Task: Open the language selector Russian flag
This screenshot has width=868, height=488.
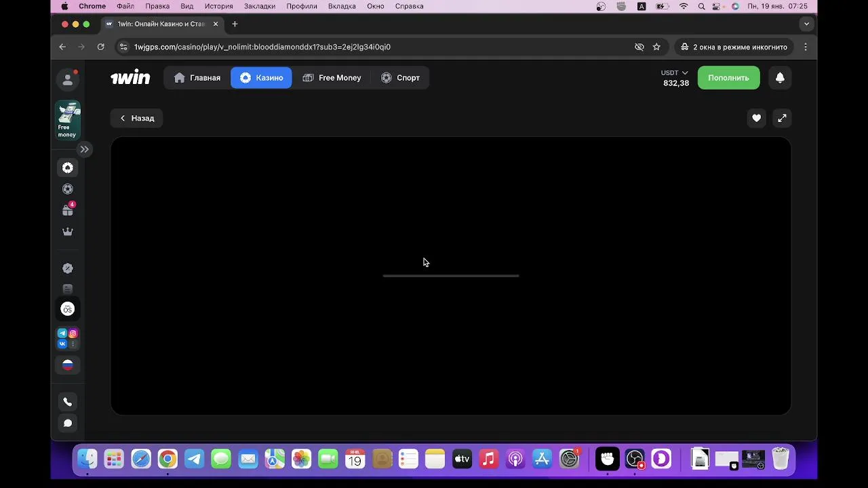Action: click(x=68, y=365)
